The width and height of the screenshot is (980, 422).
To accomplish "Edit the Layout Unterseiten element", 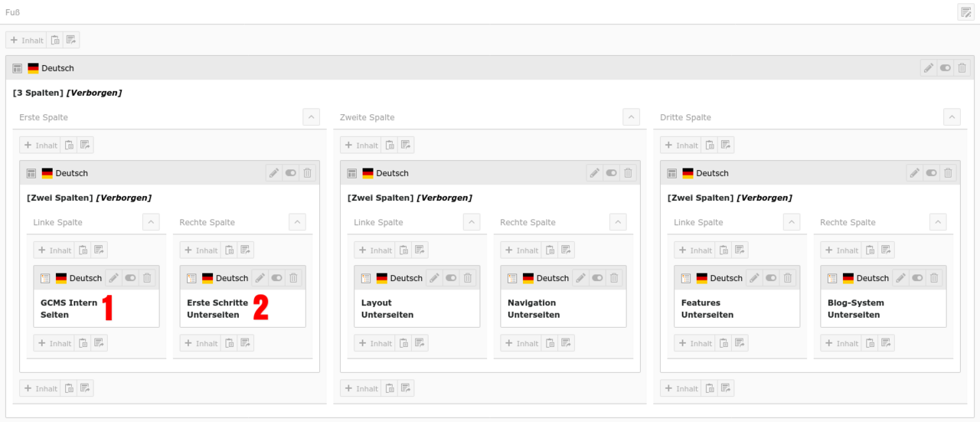I will pos(434,278).
